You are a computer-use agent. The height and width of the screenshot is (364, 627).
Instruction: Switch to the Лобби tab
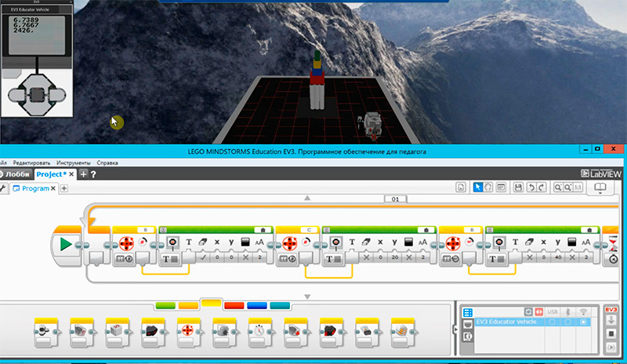point(17,174)
